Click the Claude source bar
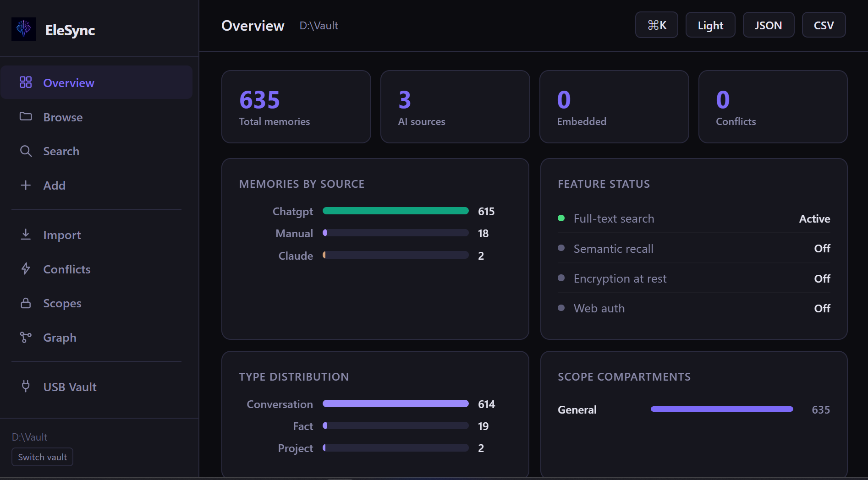 coord(396,255)
